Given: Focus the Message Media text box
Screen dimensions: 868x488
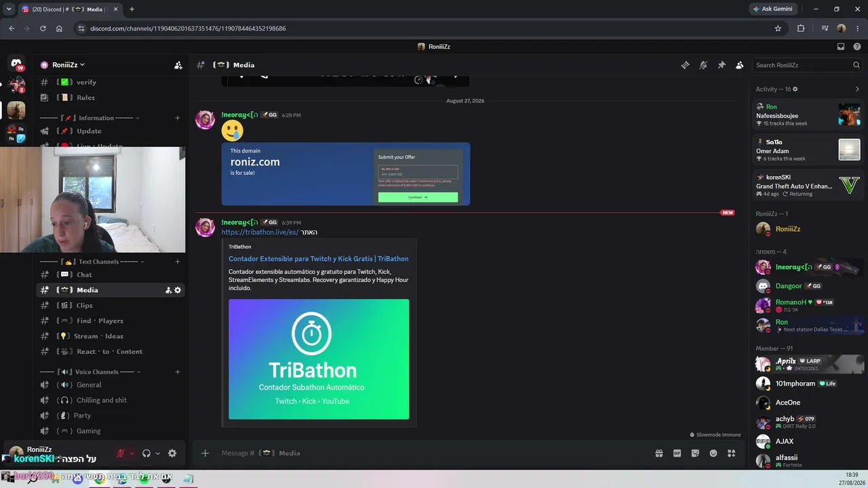Looking at the screenshot, I should [434, 453].
